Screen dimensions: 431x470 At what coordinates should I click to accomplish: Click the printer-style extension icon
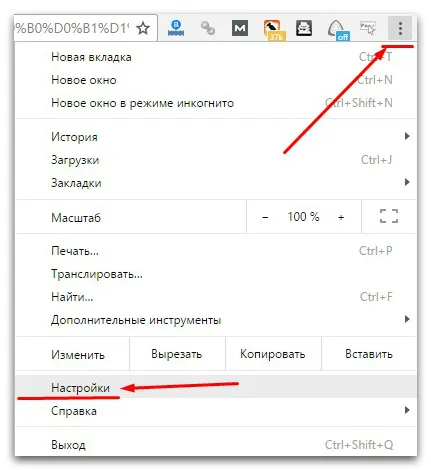coord(304,28)
